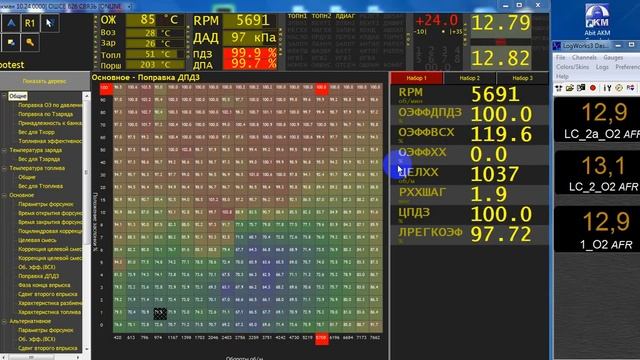
Task: Open the File menu in LogWorks
Action: 560,58
